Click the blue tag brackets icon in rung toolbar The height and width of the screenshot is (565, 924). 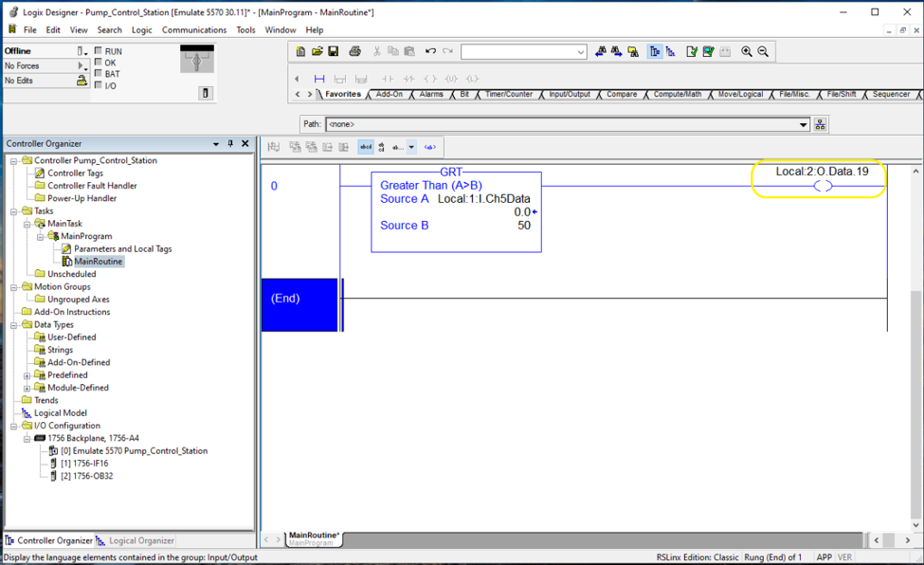(x=430, y=147)
